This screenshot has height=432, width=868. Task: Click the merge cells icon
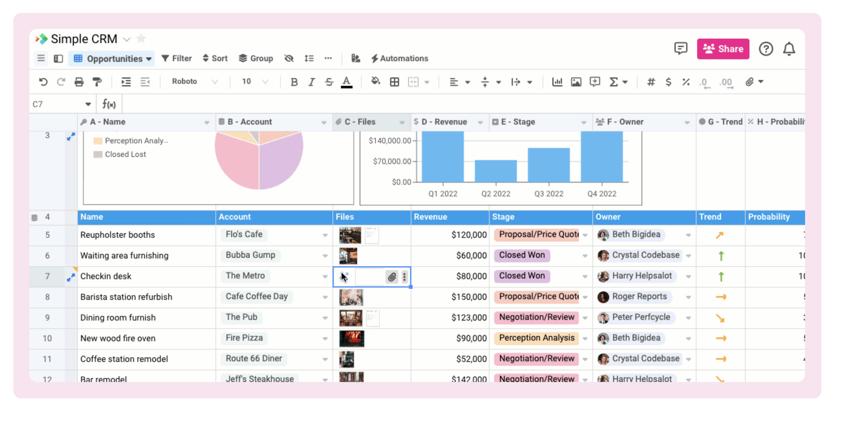(x=413, y=82)
